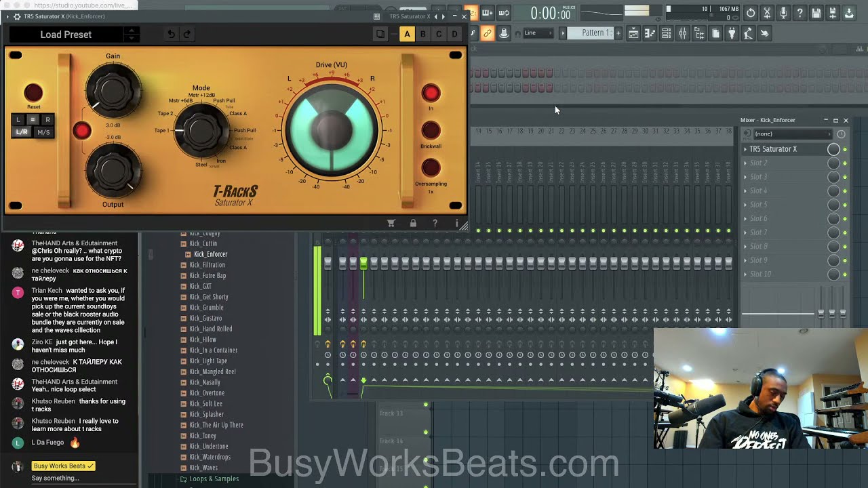Select preset slot D

click(454, 34)
